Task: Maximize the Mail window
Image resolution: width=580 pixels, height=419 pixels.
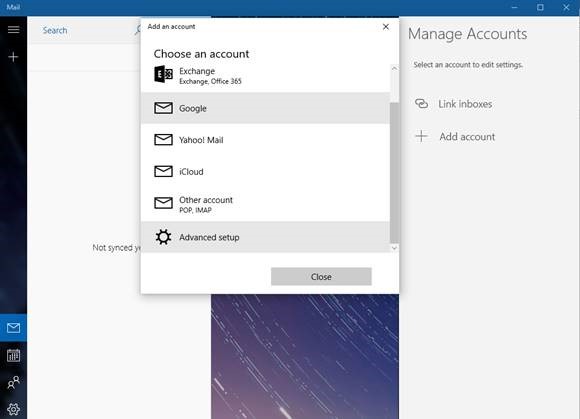Action: (x=540, y=7)
